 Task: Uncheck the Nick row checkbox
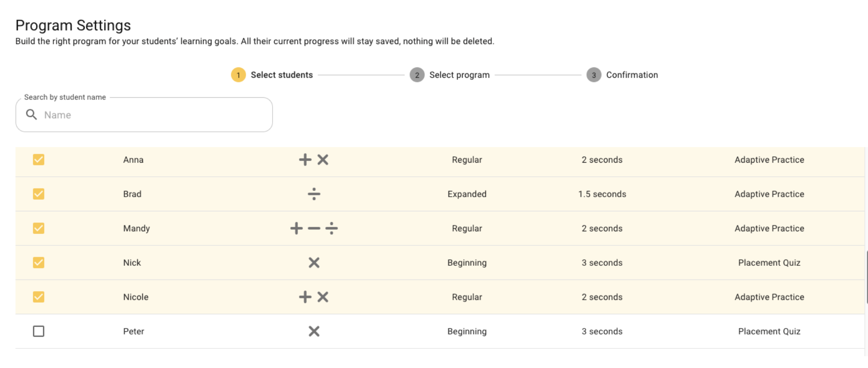tap(39, 263)
